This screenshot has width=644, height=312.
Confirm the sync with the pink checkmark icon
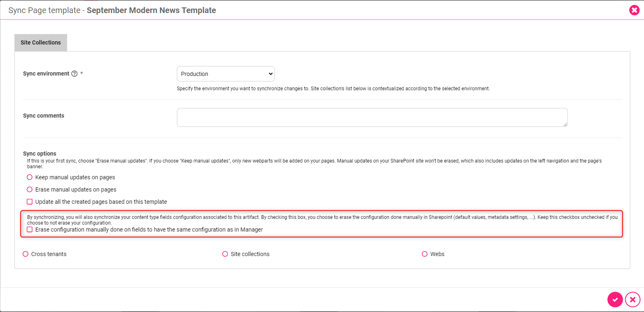[615, 299]
